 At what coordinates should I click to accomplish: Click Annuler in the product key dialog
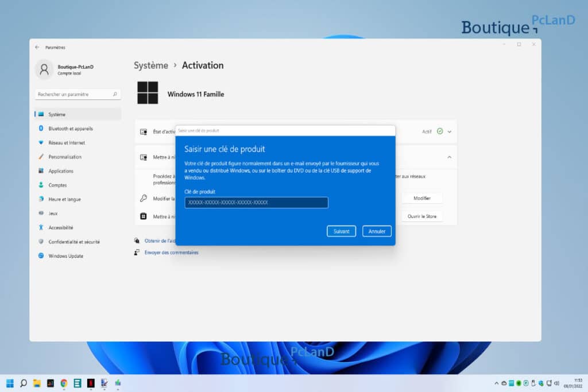(x=377, y=231)
